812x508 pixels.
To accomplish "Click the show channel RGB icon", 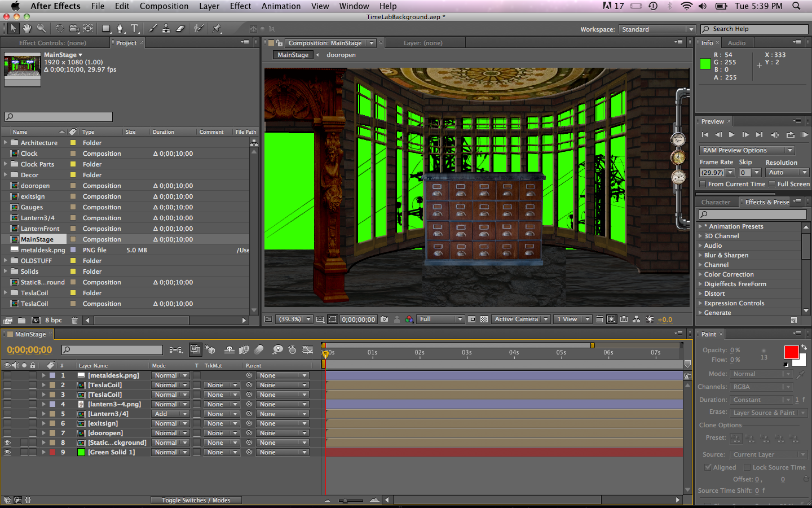I will pos(409,319).
